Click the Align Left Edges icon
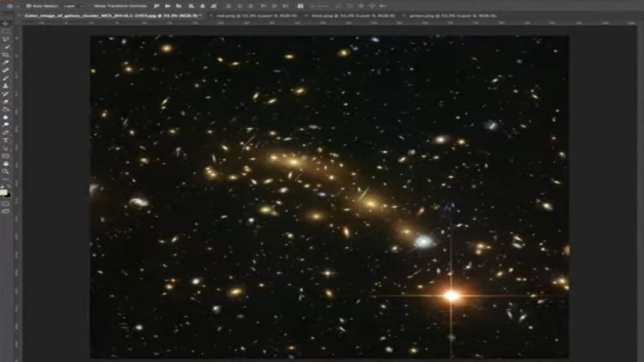The image size is (644, 362). click(x=191, y=5)
